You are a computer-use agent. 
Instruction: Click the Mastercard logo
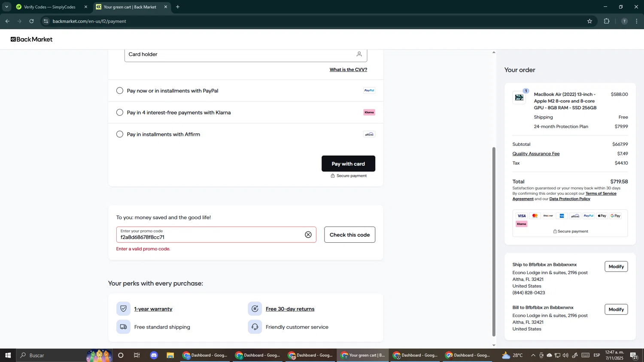535,216
